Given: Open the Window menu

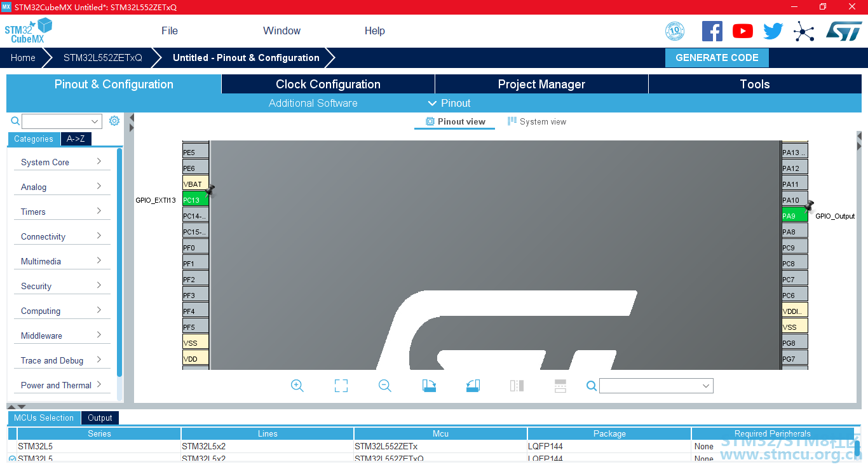Looking at the screenshot, I should (x=282, y=31).
